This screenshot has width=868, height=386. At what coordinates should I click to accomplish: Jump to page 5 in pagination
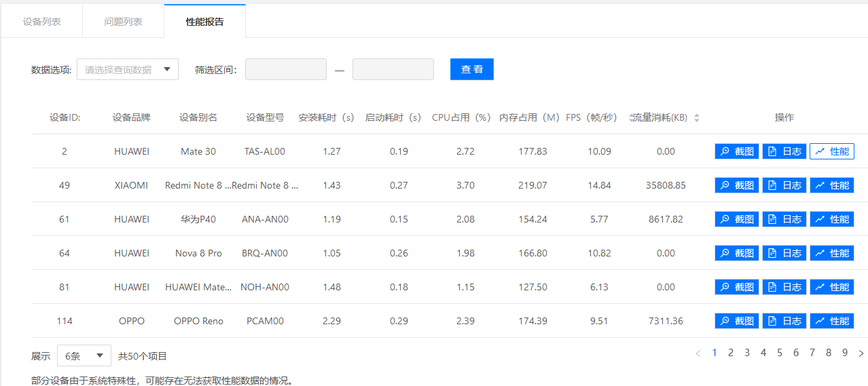tap(780, 353)
